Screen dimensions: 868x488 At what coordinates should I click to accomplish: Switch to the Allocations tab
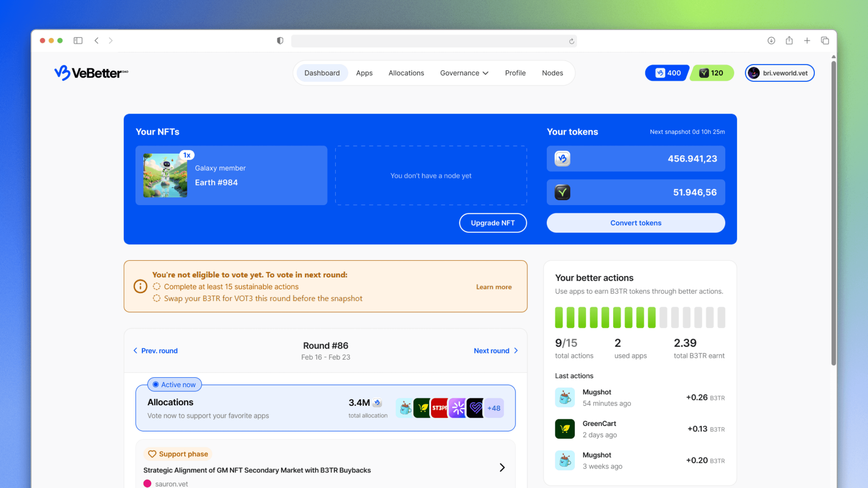406,73
